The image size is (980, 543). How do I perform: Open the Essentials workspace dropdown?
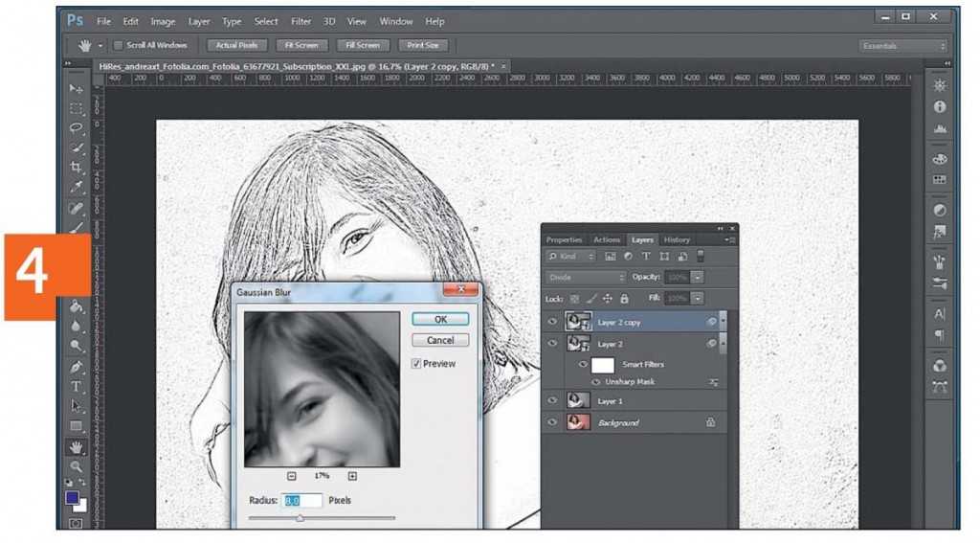coord(903,46)
